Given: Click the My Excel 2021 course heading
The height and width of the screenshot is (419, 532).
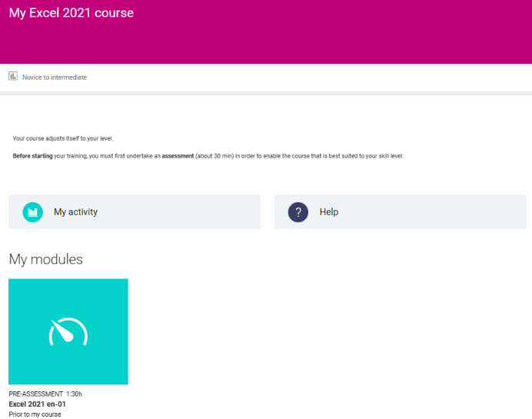Looking at the screenshot, I should [71, 13].
